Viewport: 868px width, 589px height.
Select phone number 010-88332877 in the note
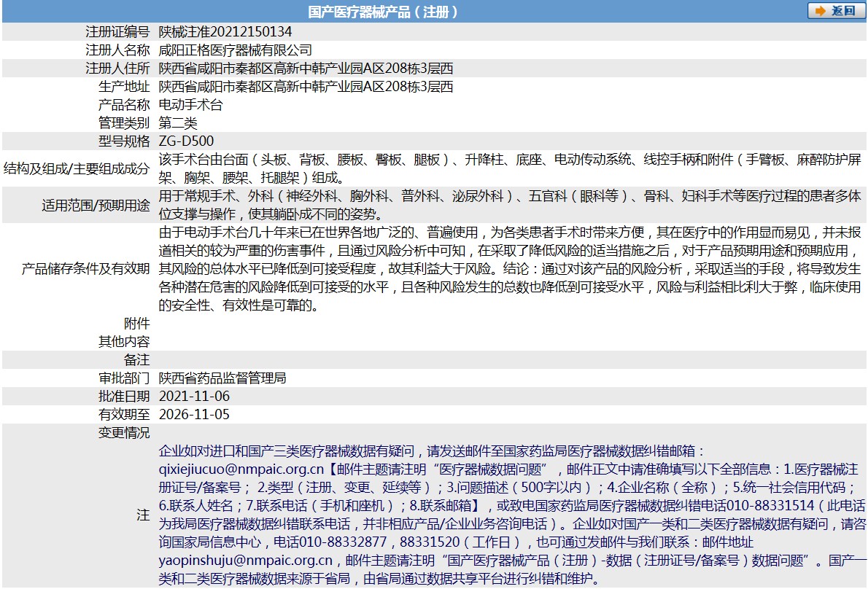pyautogui.click(x=344, y=542)
